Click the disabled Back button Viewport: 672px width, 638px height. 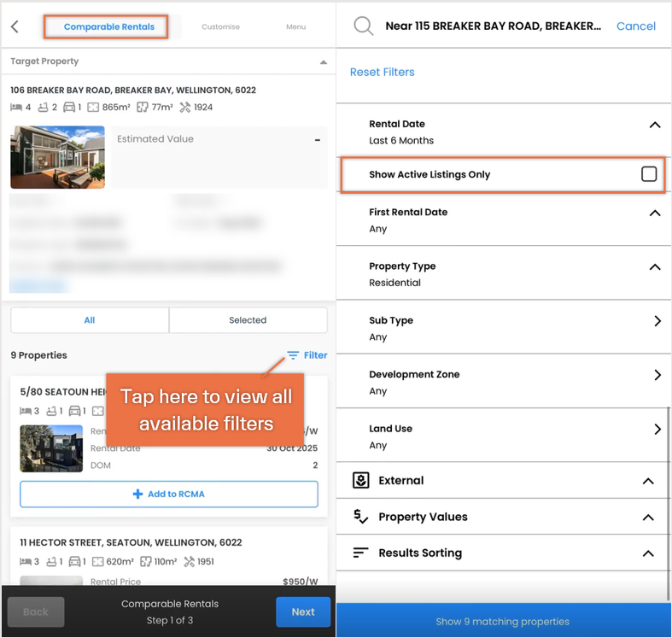coord(36,612)
